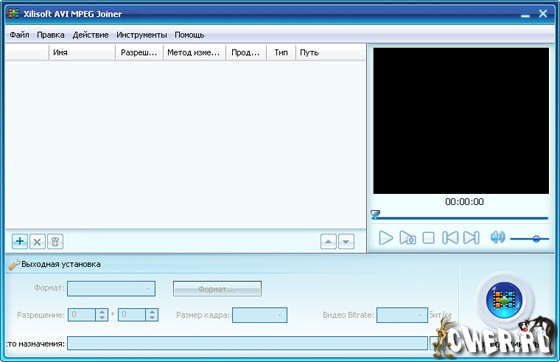
Task: Expand the Размер кадра dropdown
Action: click(260, 315)
